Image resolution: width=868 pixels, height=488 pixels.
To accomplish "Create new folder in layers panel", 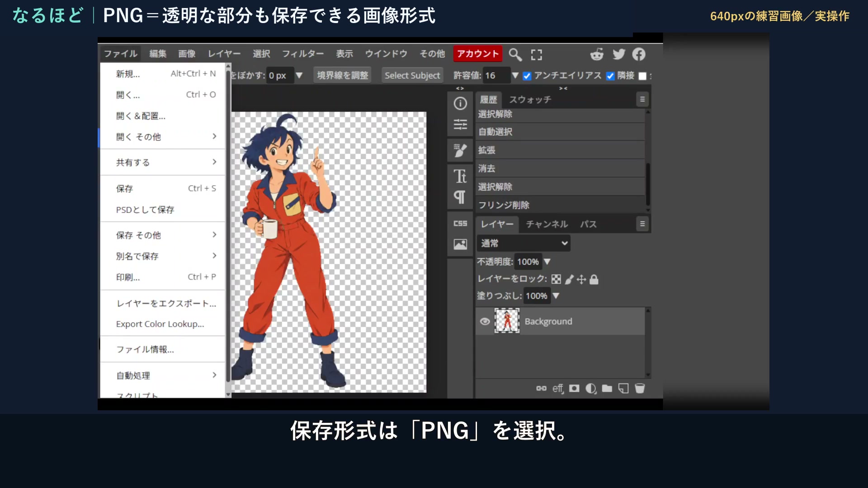I will tap(607, 388).
